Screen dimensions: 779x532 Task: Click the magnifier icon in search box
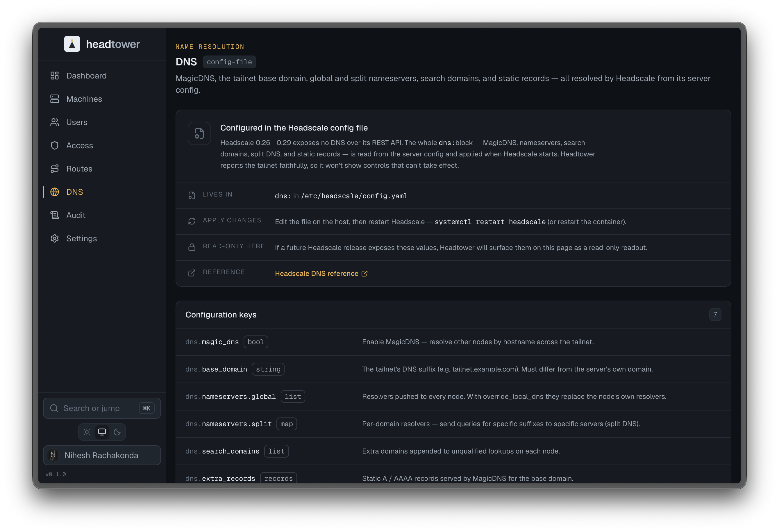click(54, 408)
